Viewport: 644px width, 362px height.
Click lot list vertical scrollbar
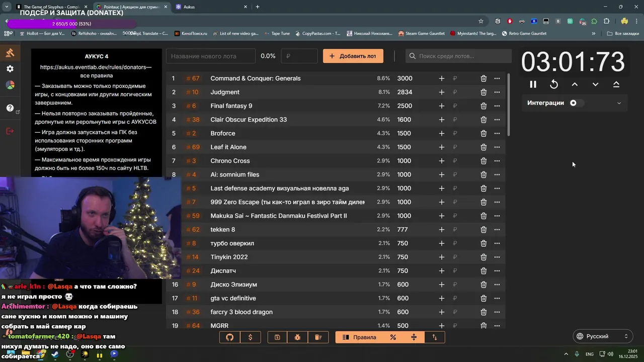(x=509, y=105)
